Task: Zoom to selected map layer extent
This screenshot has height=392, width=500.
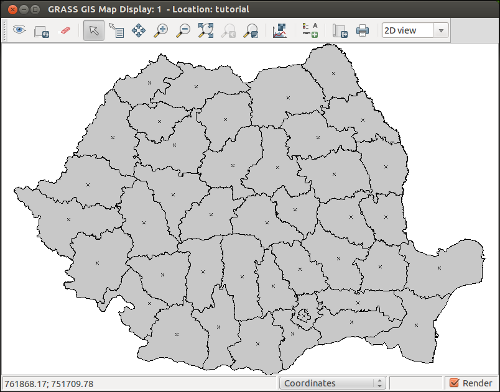Action: 206,31
